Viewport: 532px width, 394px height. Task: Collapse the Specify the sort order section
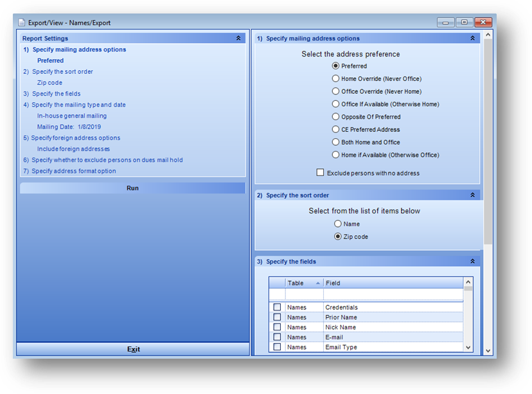[472, 195]
